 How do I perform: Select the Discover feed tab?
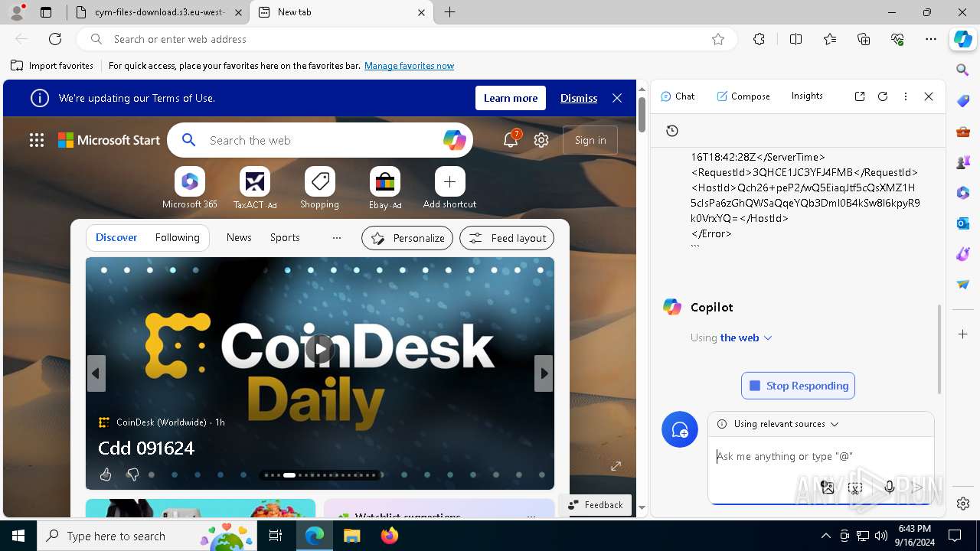tap(116, 238)
